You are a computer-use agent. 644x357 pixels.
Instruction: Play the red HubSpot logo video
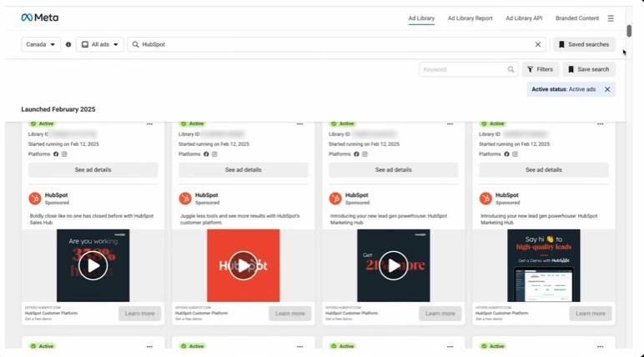(x=243, y=266)
